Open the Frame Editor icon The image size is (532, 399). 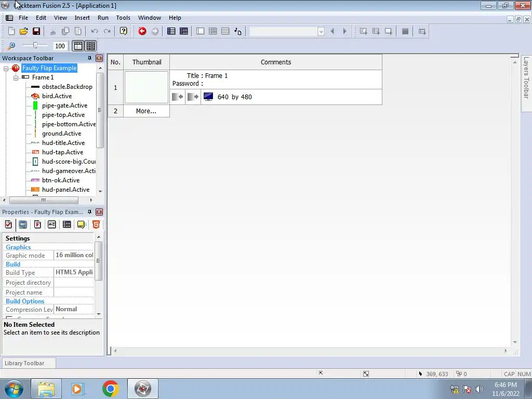[200, 31]
